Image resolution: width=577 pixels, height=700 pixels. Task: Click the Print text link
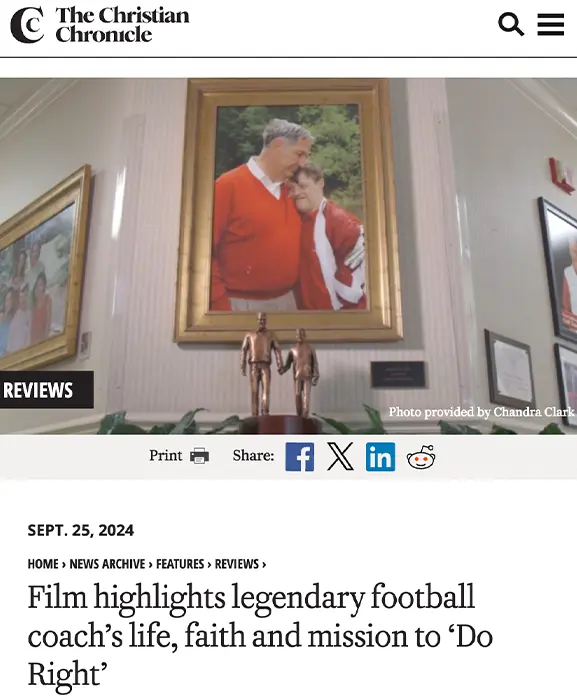click(x=166, y=455)
